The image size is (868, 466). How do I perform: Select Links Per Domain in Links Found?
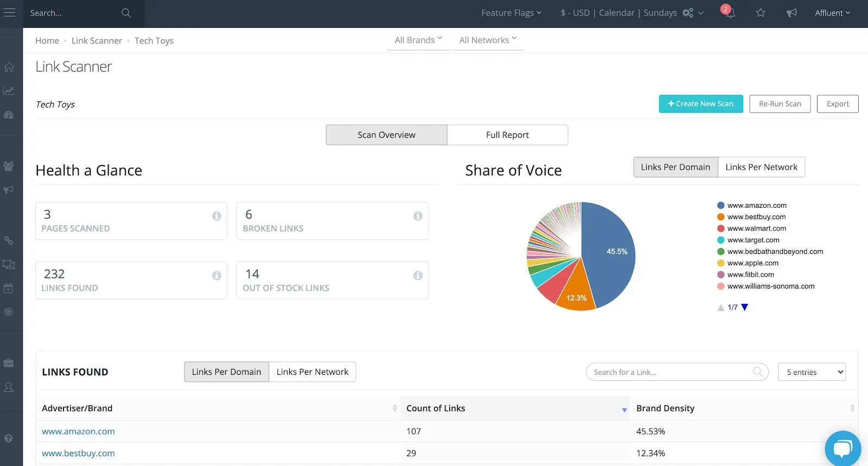(226, 372)
